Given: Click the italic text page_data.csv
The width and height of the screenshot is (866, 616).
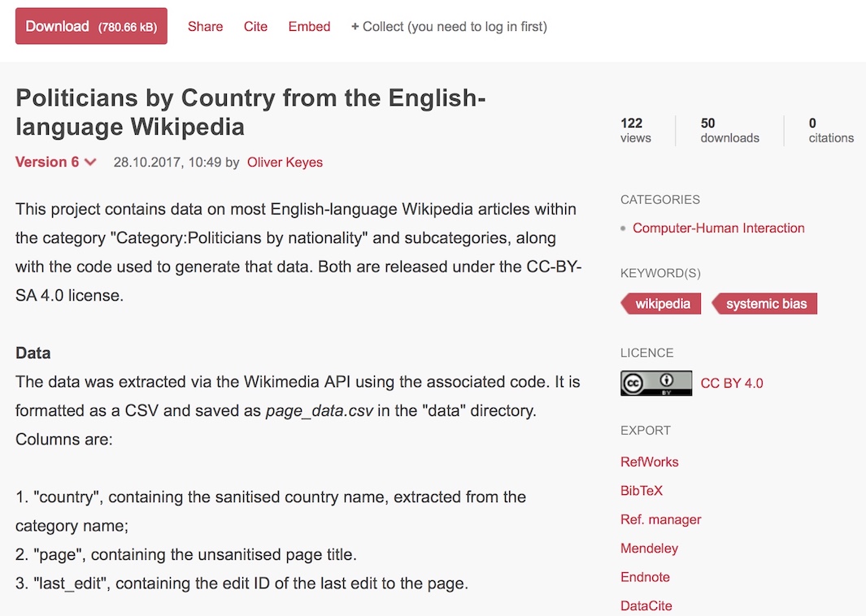Looking at the screenshot, I should click(320, 410).
